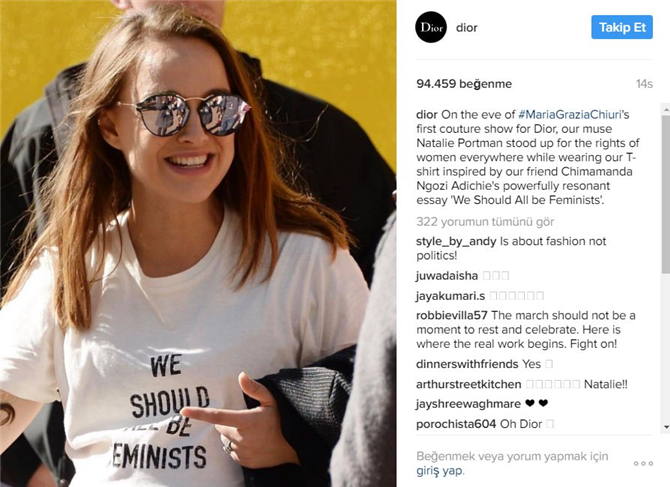Click the scrollbar down arrow in comments

coord(666,427)
